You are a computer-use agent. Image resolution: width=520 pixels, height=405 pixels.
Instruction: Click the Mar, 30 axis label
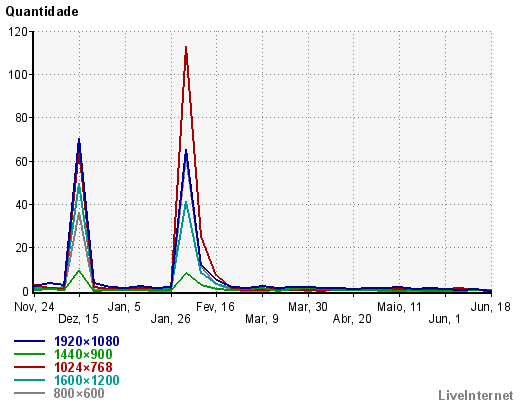point(308,307)
